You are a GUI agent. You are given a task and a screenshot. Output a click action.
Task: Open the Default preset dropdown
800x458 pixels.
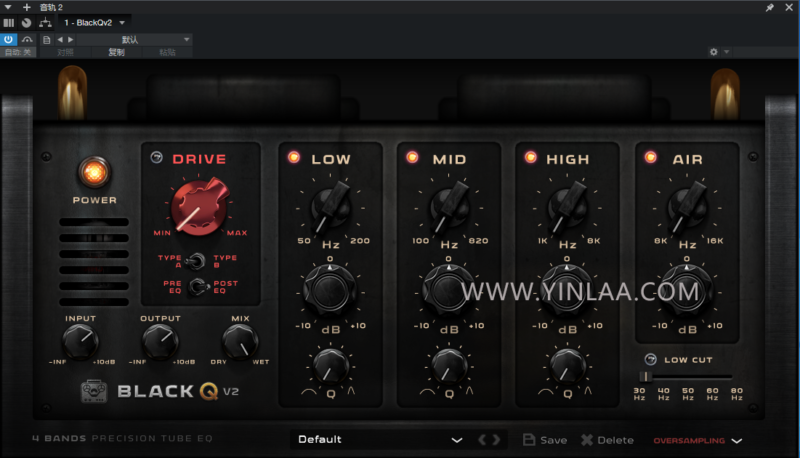(380, 439)
